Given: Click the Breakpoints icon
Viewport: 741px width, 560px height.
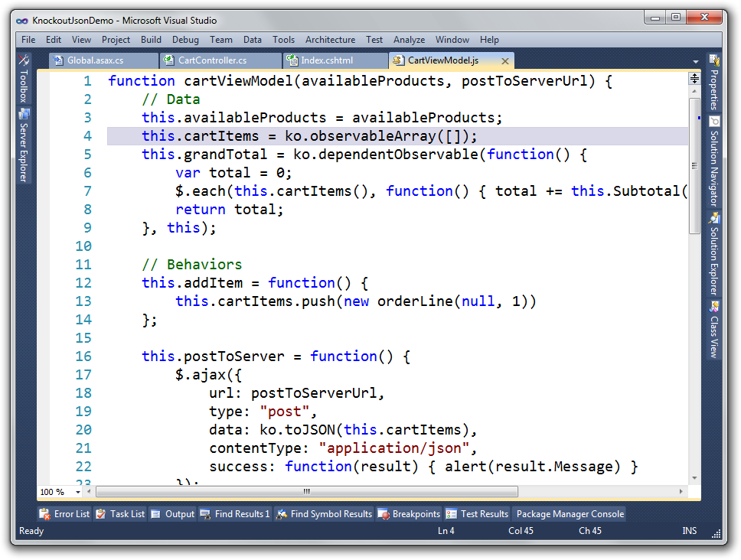Looking at the screenshot, I should click(384, 514).
